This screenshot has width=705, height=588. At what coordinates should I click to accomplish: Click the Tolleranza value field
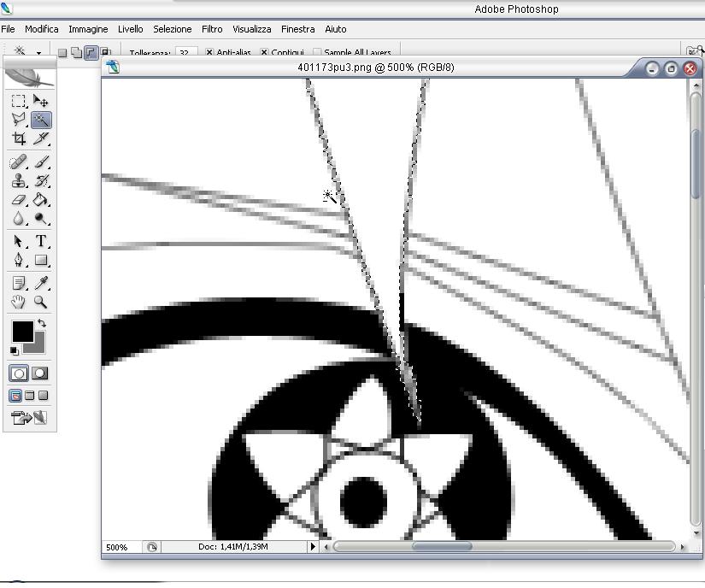coord(186,53)
